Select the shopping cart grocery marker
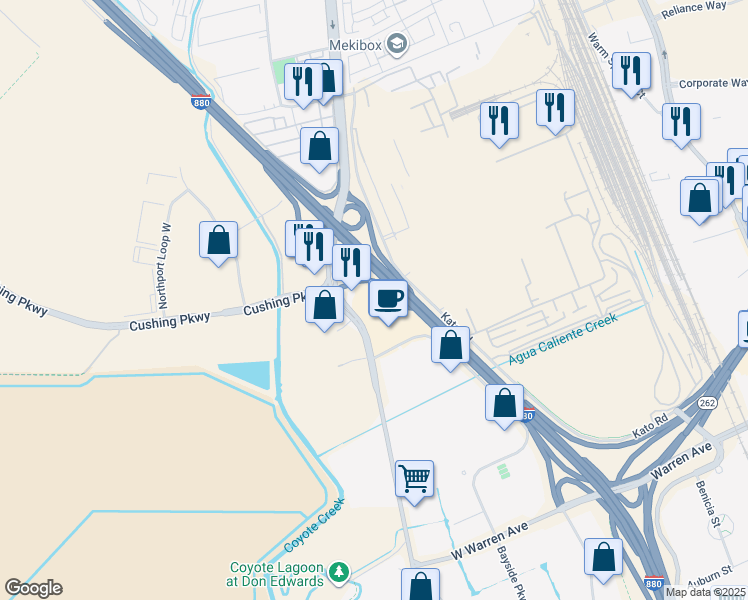 click(x=415, y=482)
